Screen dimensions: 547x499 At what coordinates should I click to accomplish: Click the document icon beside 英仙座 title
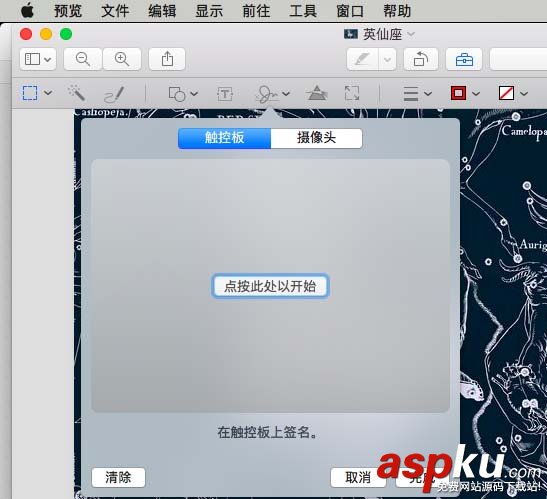coord(351,34)
